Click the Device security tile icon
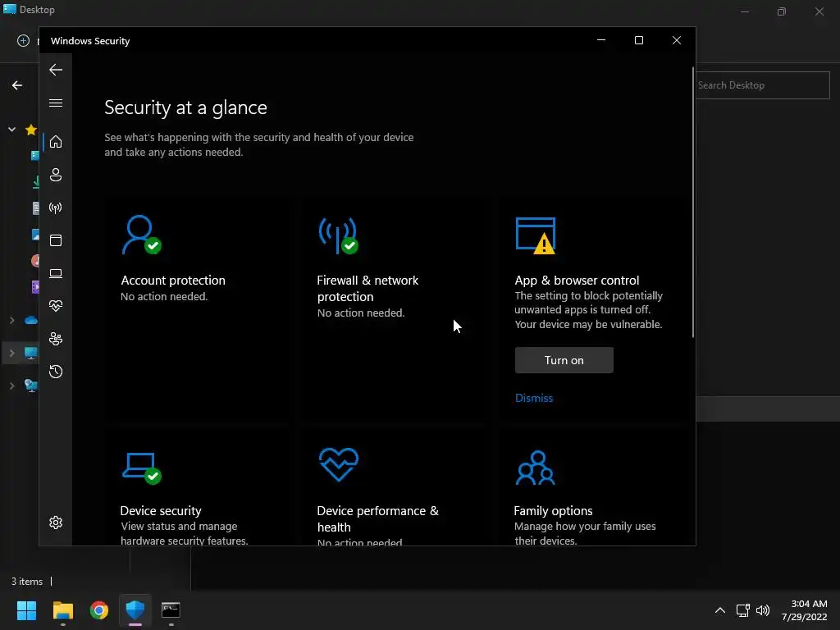 point(141,468)
